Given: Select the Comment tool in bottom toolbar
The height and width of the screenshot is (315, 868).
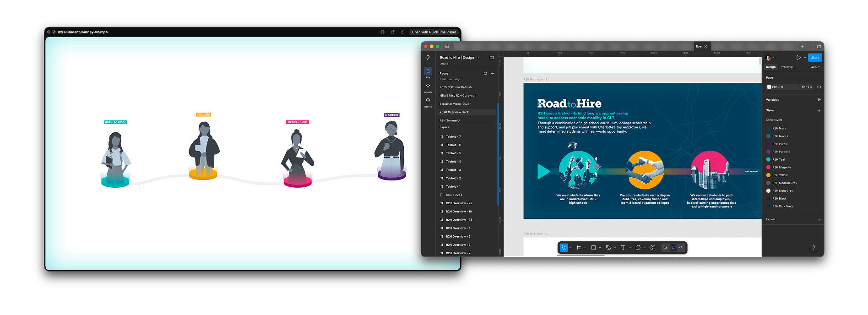Looking at the screenshot, I should click(638, 248).
